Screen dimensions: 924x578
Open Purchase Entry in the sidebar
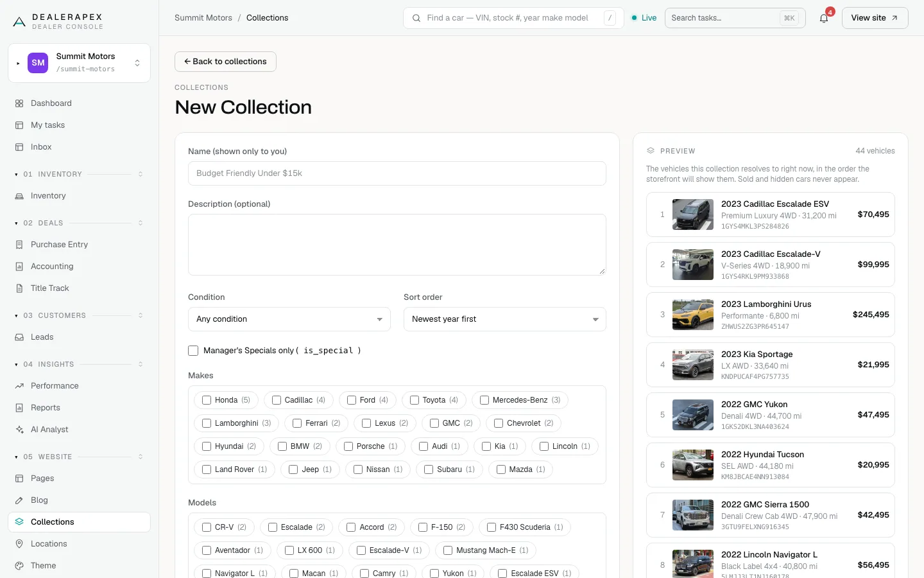coord(79,245)
